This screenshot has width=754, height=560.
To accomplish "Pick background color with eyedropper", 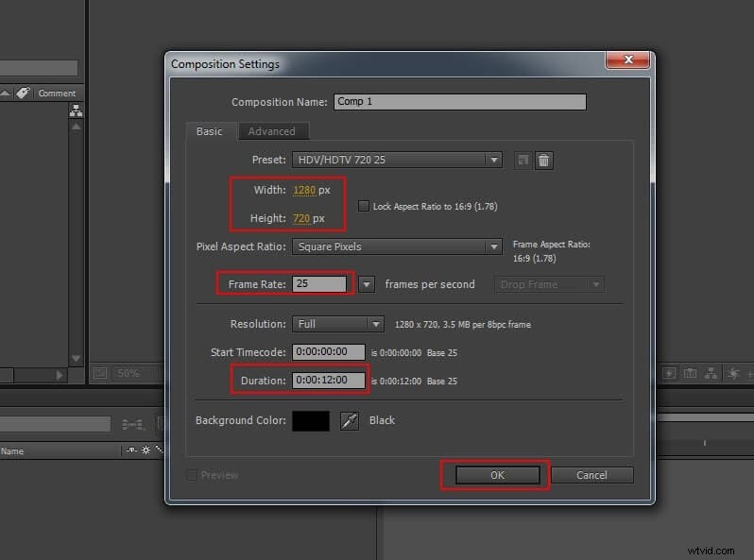I will (349, 420).
